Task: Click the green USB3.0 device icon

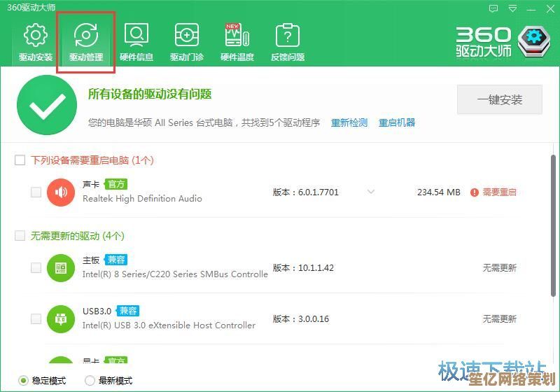Action: click(x=61, y=318)
